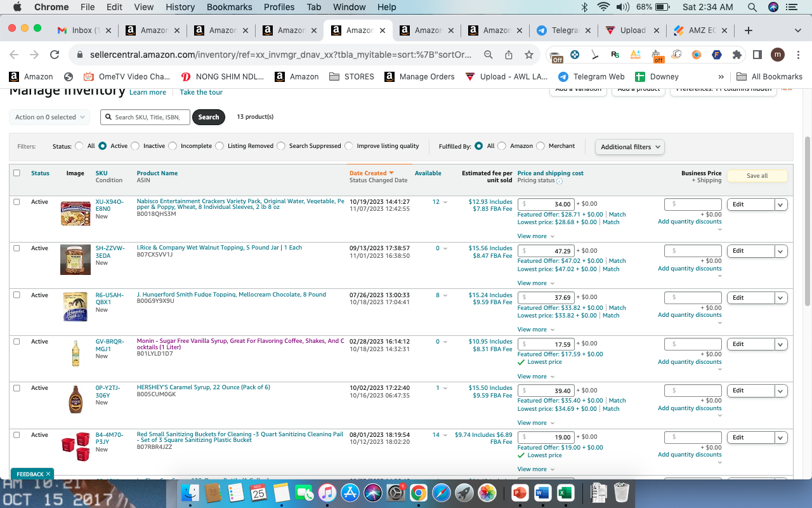Click the Search button
The height and width of the screenshot is (508, 812).
pos(209,117)
